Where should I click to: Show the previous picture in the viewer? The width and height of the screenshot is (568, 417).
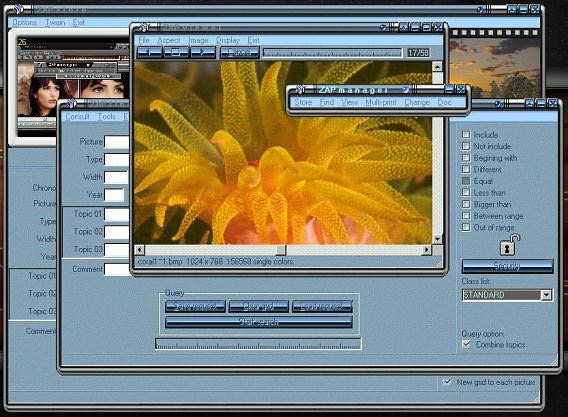point(150,52)
